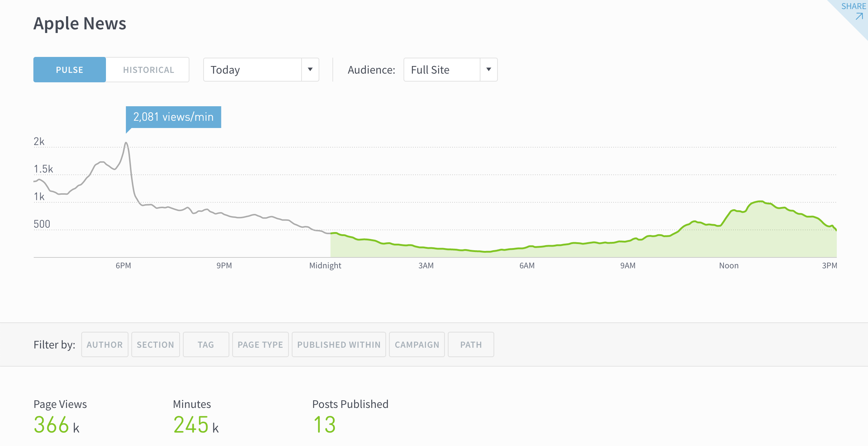Image resolution: width=868 pixels, height=446 pixels.
Task: Click the Filter by: label
Action: (x=54, y=344)
